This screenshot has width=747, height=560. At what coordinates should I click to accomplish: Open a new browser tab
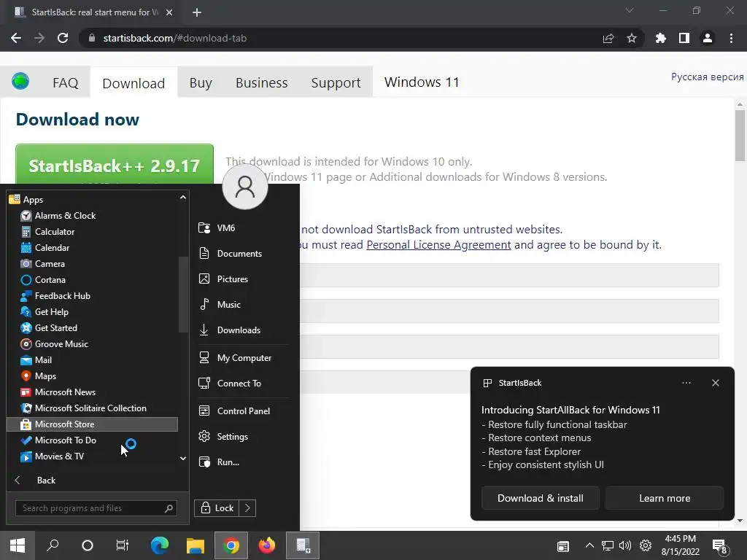[x=197, y=12]
